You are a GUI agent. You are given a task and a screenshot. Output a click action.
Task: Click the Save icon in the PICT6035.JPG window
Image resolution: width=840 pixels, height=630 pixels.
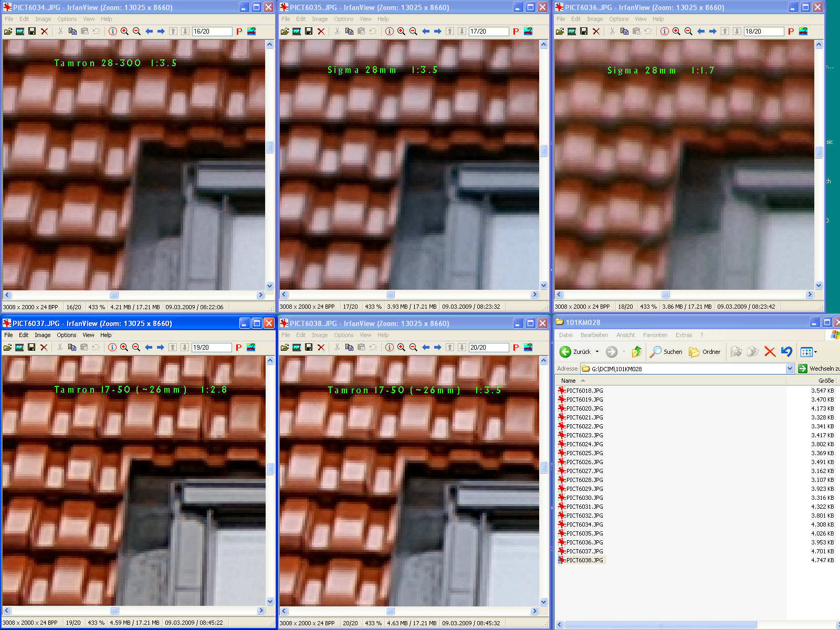click(x=309, y=31)
